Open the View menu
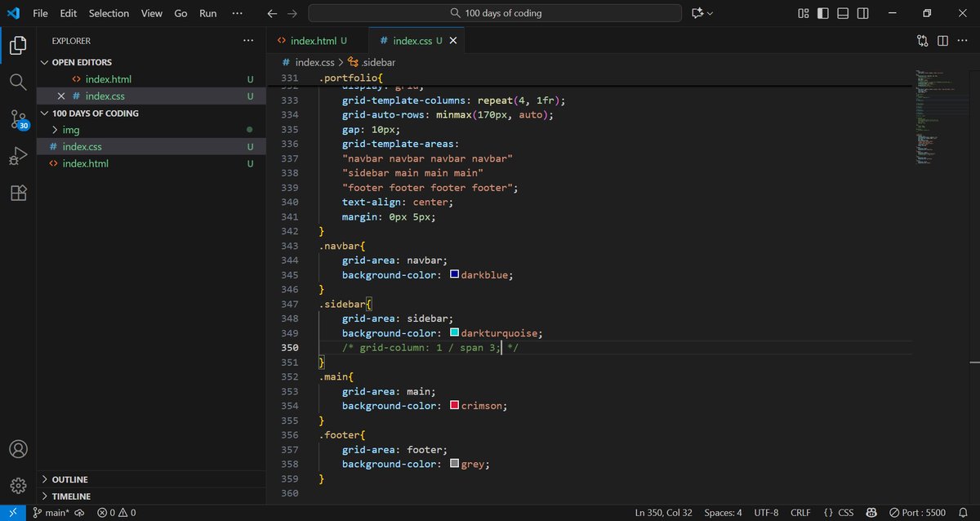The height and width of the screenshot is (521, 980). 152,13
